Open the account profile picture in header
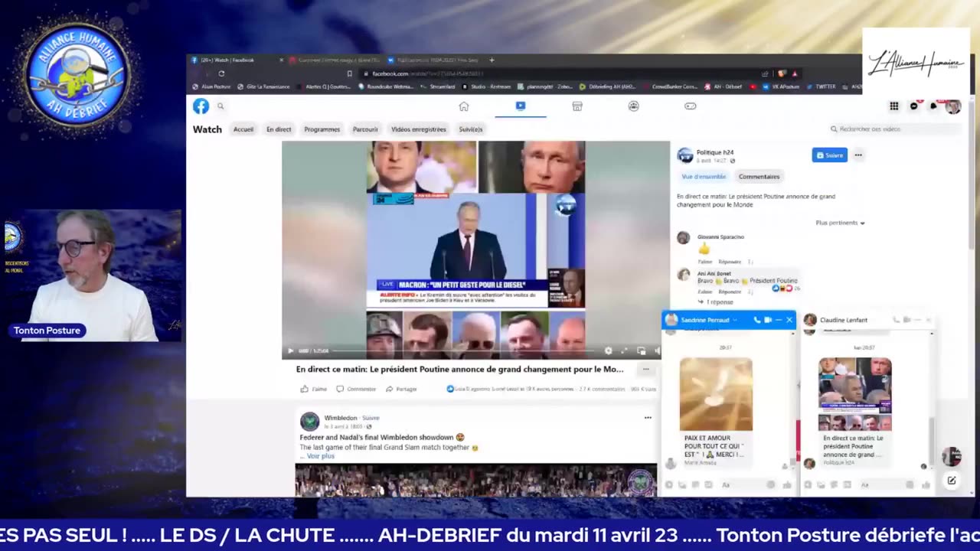The height and width of the screenshot is (551, 980). [x=953, y=106]
